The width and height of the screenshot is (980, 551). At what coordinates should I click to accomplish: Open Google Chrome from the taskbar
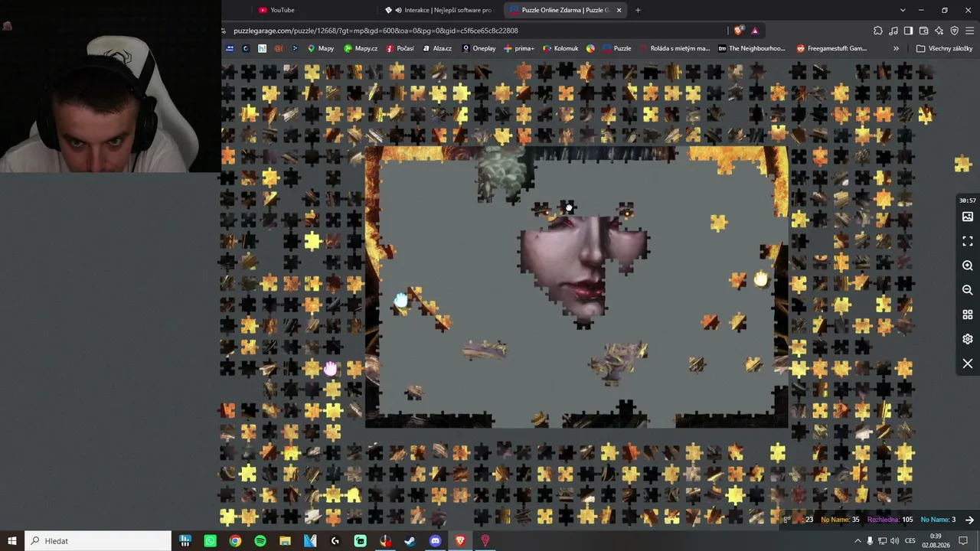[235, 541]
